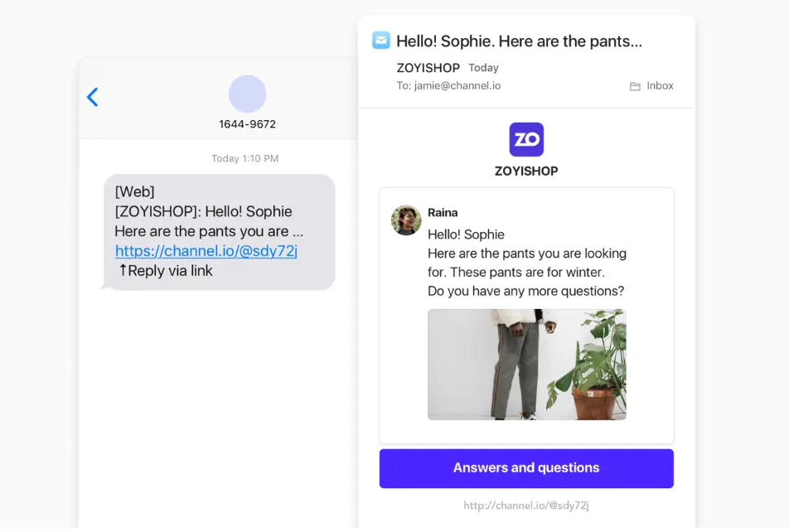The image size is (789, 532).
Task: Click the Today 1:10 PM timestamp
Action: coord(245,158)
